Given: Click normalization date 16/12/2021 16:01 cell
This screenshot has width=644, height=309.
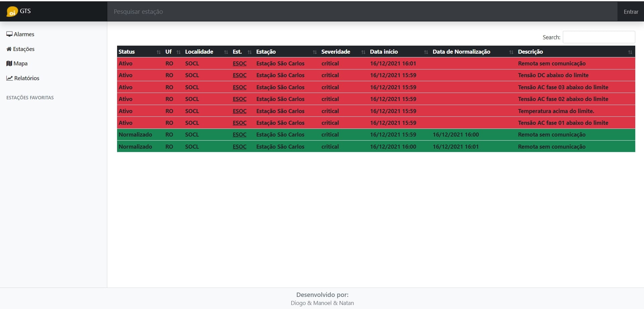Looking at the screenshot, I should point(456,147).
